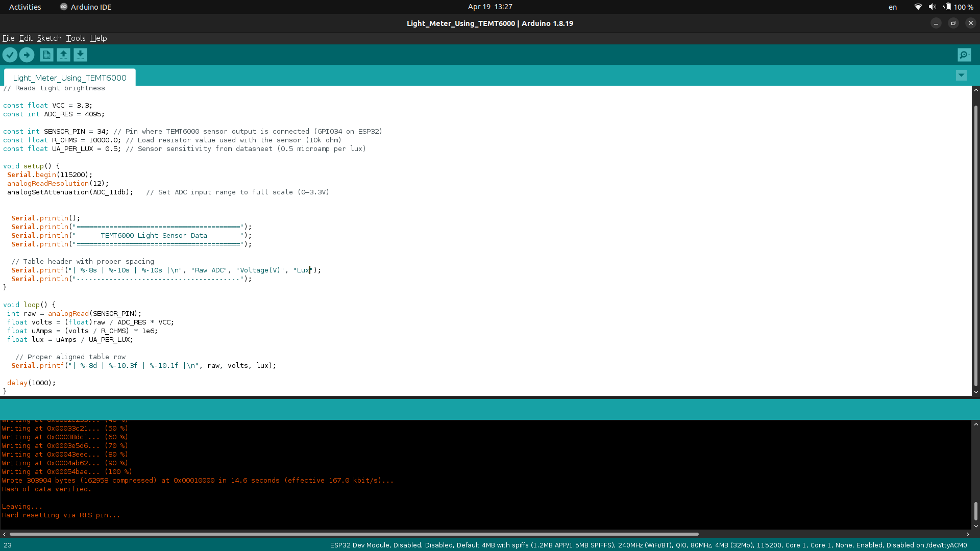The width and height of the screenshot is (980, 551).
Task: Click the '// Proper aligned table row' comment
Action: click(x=70, y=357)
